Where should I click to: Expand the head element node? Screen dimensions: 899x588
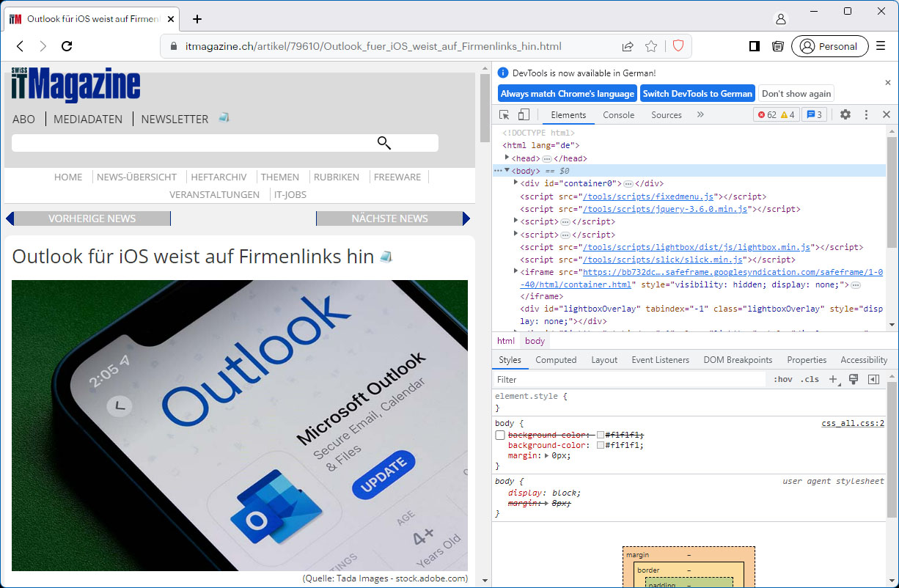tap(507, 158)
